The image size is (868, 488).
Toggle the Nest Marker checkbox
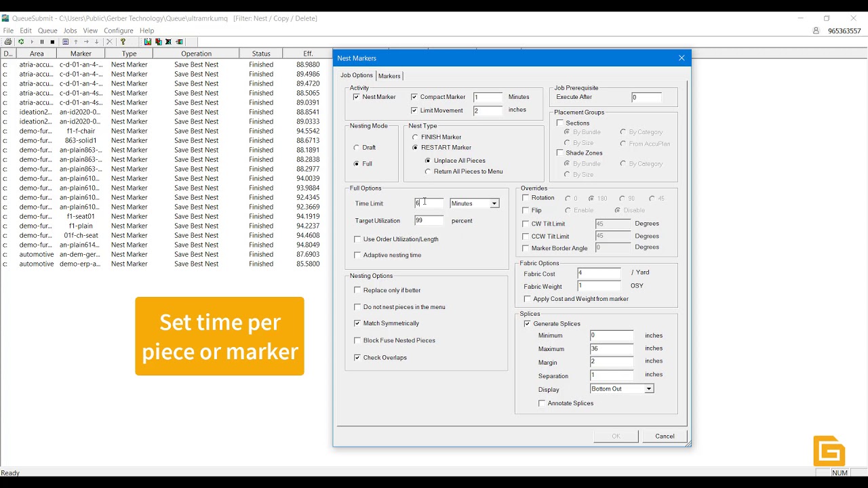[357, 97]
